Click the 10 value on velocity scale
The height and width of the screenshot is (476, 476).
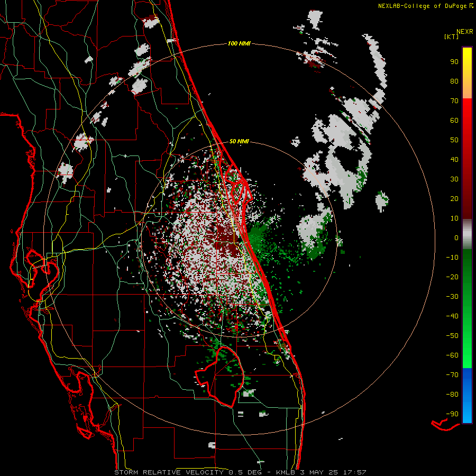[454, 218]
